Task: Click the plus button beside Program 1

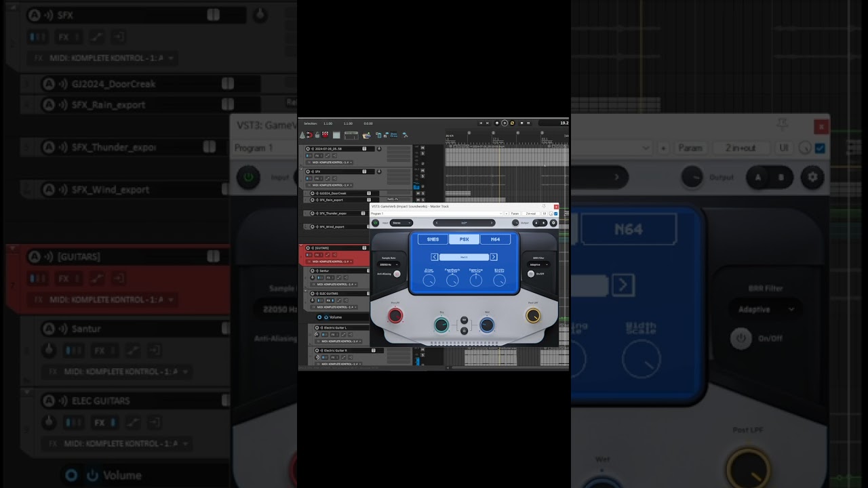Action: tap(507, 213)
